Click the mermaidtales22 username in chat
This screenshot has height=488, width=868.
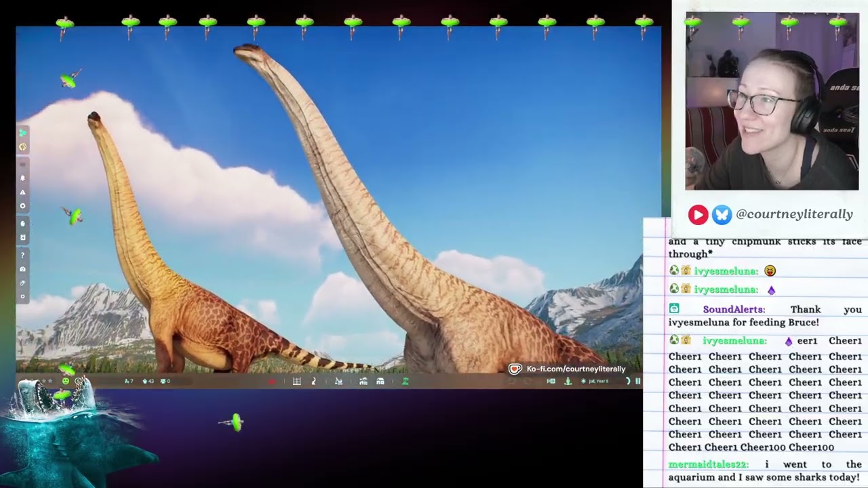click(709, 464)
